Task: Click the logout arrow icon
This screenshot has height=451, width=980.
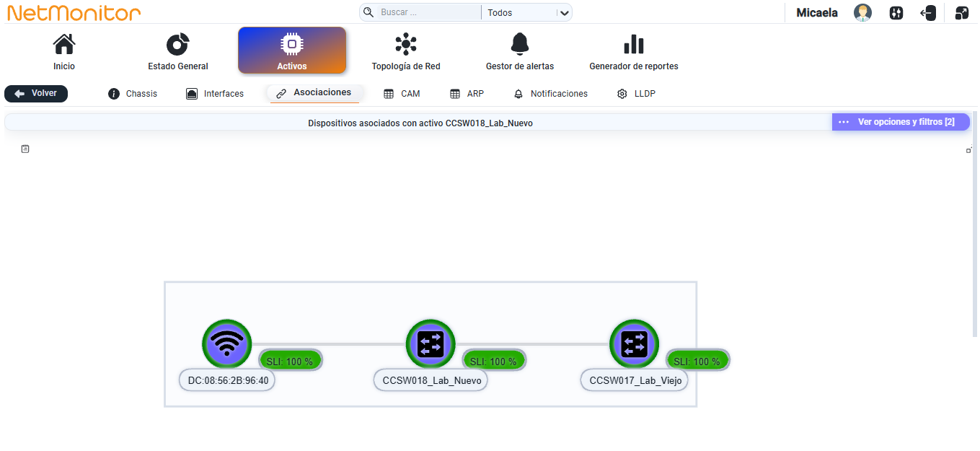Action: point(928,12)
